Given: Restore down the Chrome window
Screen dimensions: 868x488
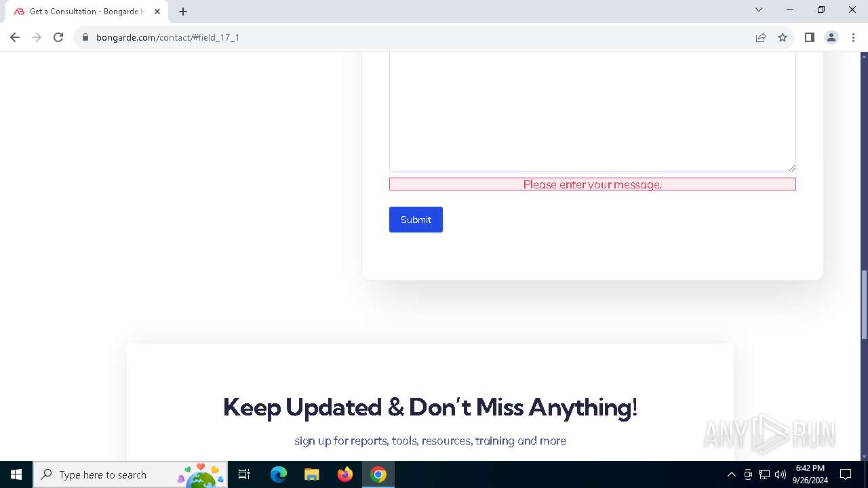Looking at the screenshot, I should [821, 9].
